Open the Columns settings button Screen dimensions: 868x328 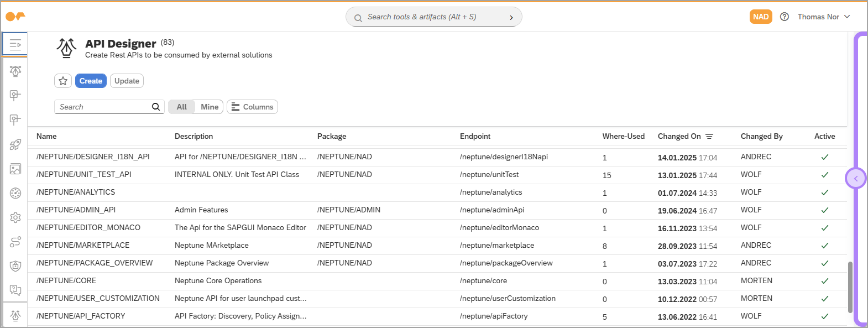tap(252, 107)
